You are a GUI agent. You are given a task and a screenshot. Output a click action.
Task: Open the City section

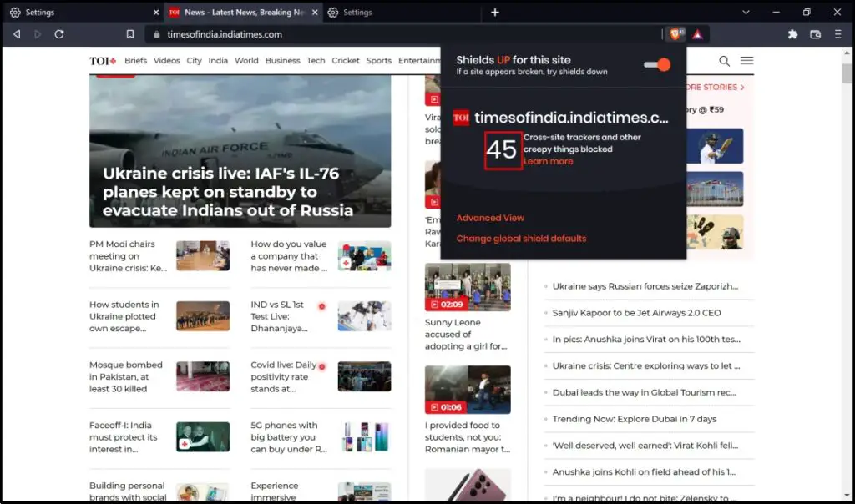click(x=194, y=60)
